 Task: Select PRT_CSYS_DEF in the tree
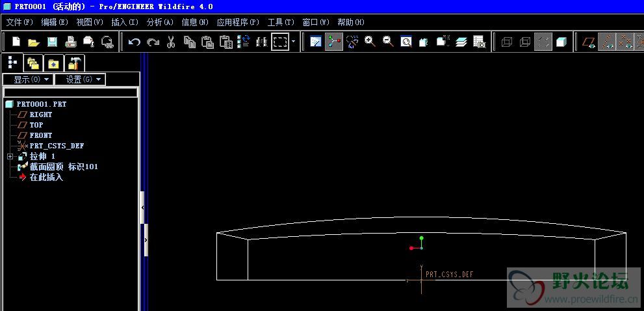(57, 146)
